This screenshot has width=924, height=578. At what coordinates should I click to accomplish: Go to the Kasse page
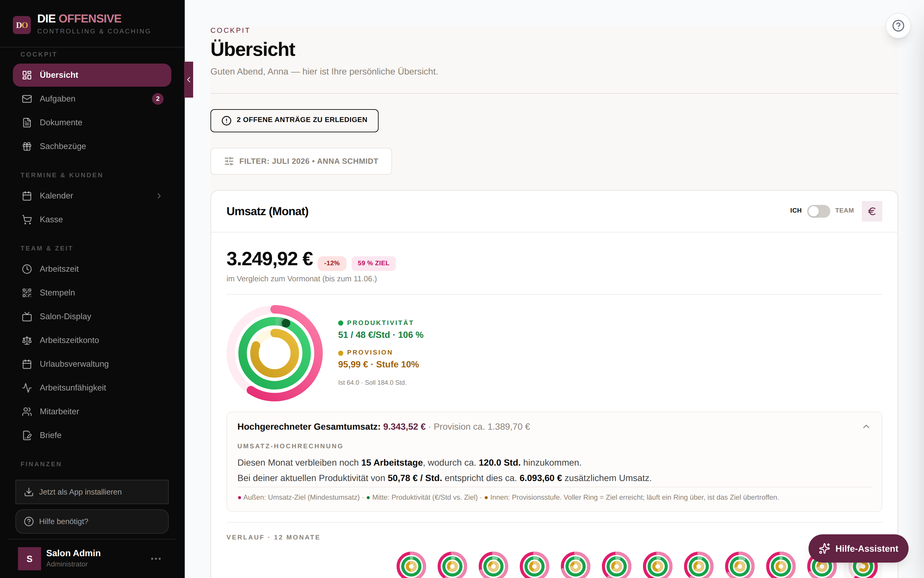[92, 219]
